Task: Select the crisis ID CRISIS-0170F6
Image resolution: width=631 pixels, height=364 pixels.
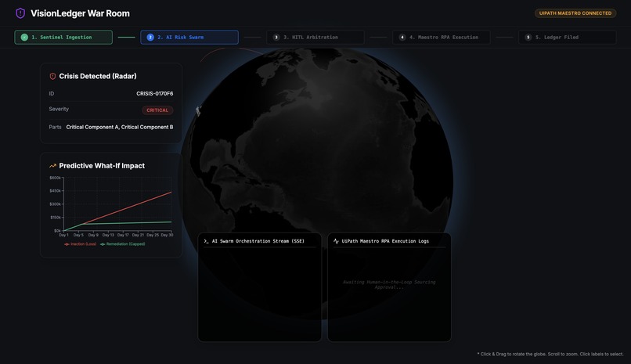Action: (x=154, y=93)
